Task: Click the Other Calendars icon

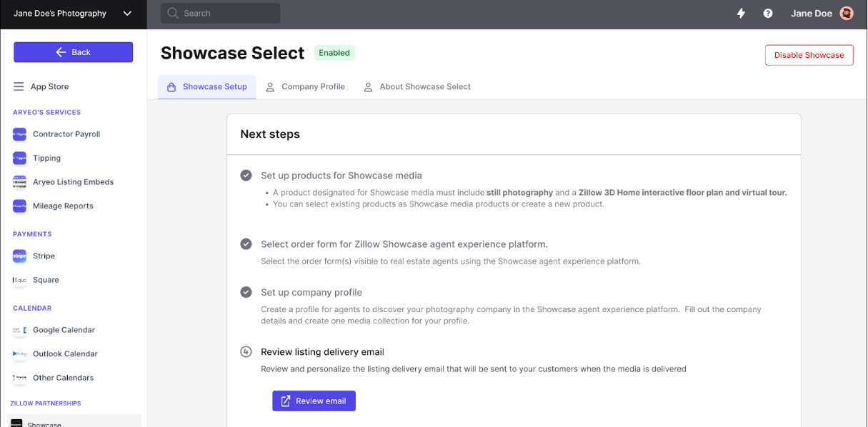Action: (19, 378)
